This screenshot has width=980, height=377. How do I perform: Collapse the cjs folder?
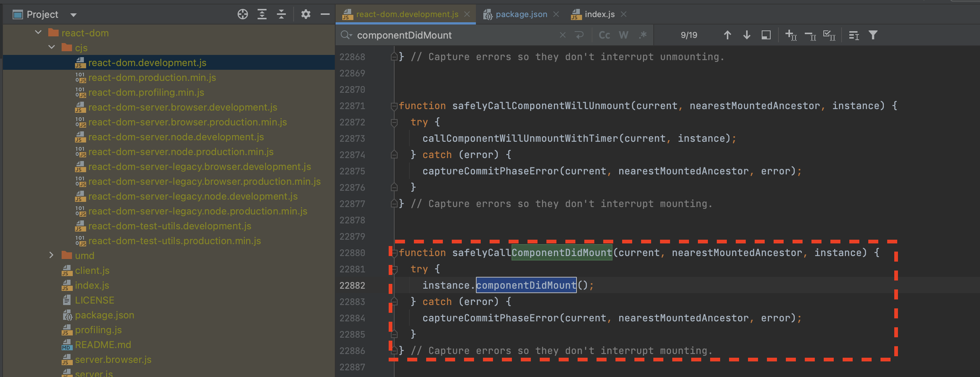point(52,47)
